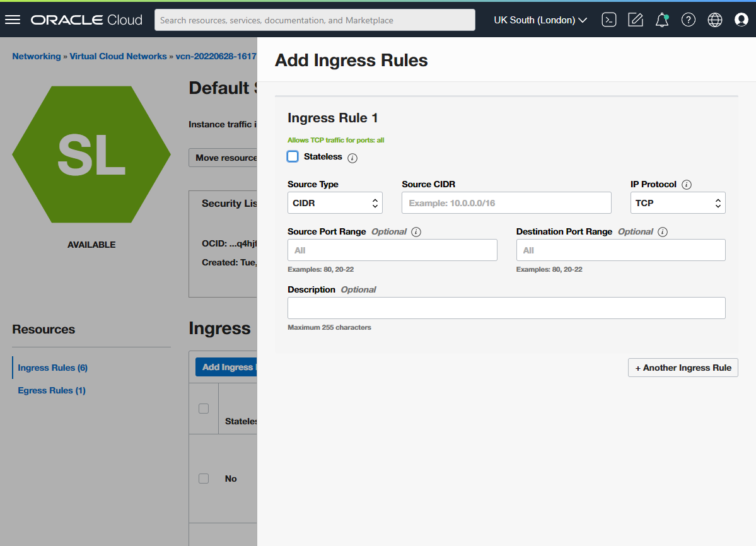Click the help question mark icon
This screenshot has width=756, height=546.
tap(688, 20)
